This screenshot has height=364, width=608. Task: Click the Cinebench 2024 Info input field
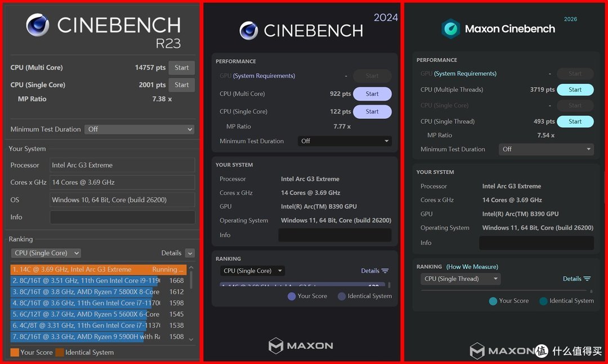(x=335, y=235)
